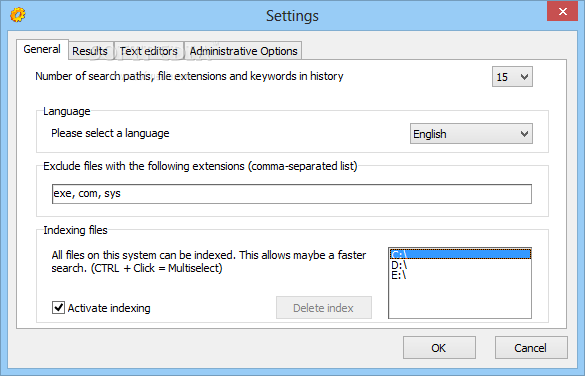Expand the English language dropdown
585x376 pixels.
(x=471, y=134)
